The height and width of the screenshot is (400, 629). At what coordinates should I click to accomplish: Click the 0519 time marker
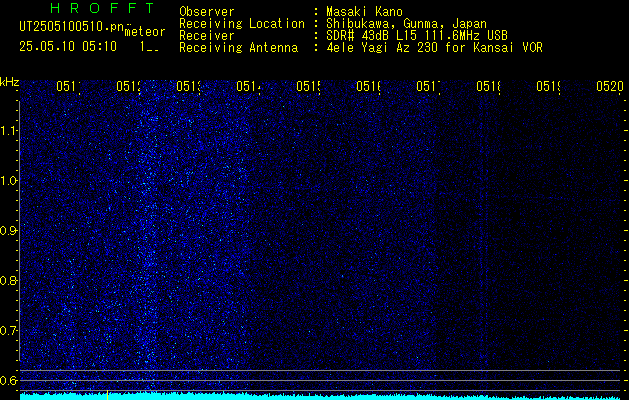(548, 86)
